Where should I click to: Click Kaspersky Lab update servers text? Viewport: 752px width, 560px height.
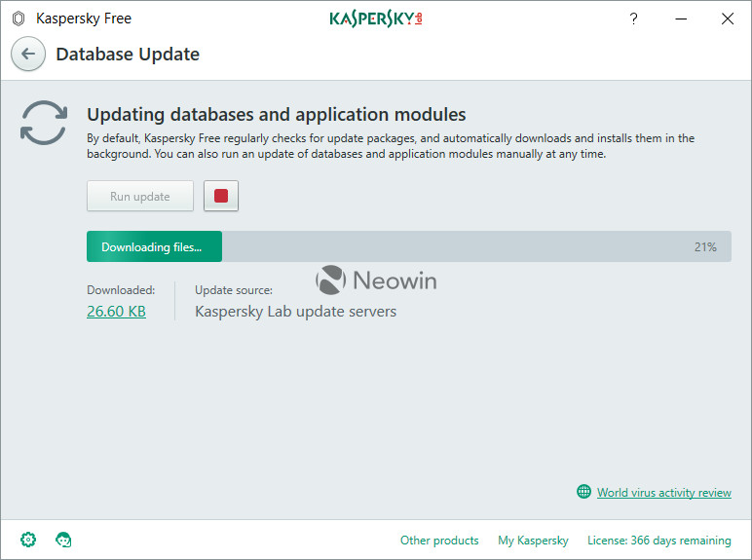click(295, 312)
